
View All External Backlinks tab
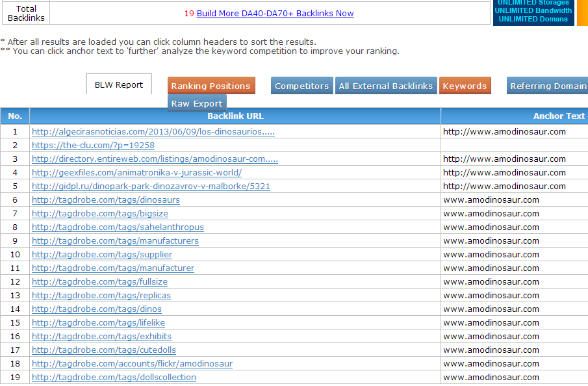(386, 86)
